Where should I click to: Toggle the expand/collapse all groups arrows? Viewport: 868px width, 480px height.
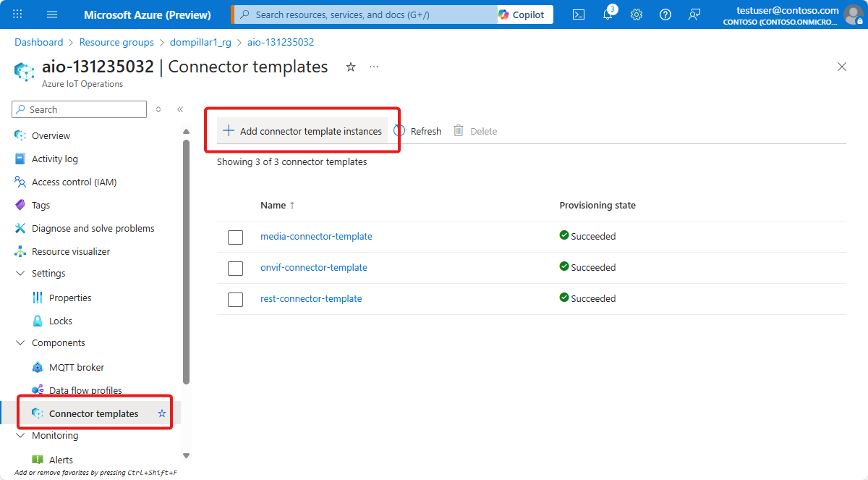(x=159, y=109)
